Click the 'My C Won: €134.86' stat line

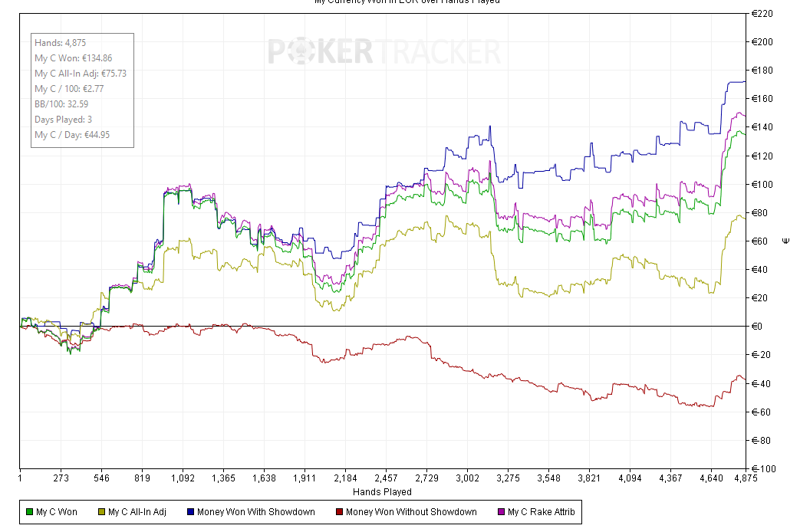pyautogui.click(x=74, y=58)
